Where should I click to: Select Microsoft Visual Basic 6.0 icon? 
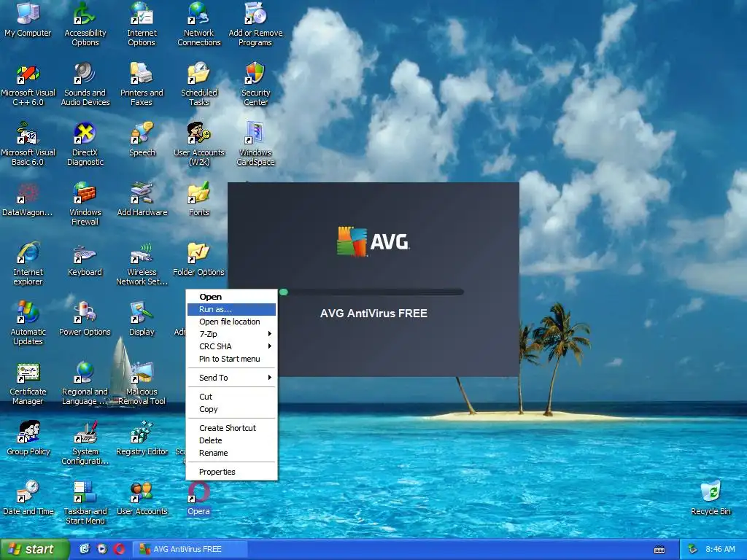coord(28,144)
